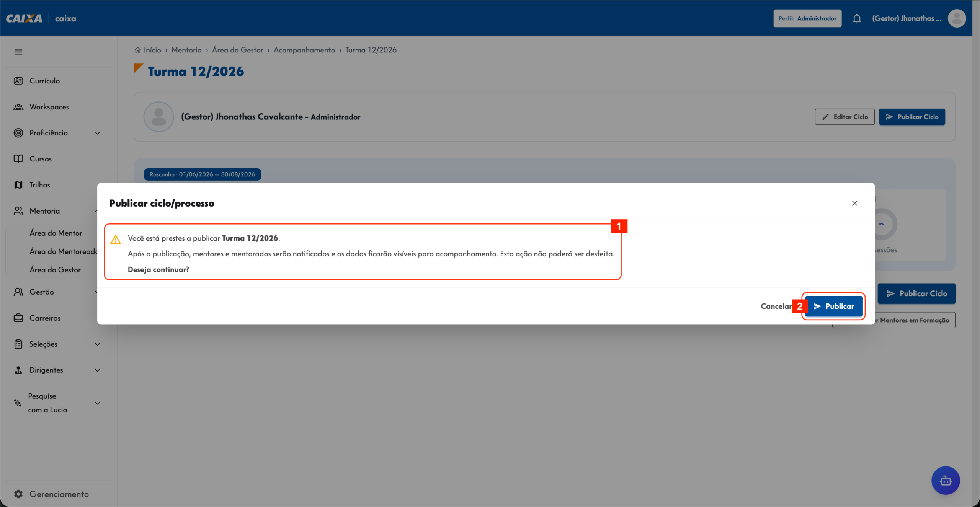The width and height of the screenshot is (980, 507).
Task: Open the notifications bell icon
Action: (x=857, y=18)
